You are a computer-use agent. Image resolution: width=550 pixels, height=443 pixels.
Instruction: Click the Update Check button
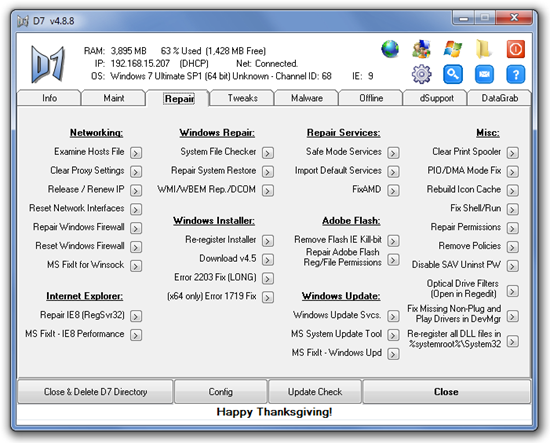[315, 391]
